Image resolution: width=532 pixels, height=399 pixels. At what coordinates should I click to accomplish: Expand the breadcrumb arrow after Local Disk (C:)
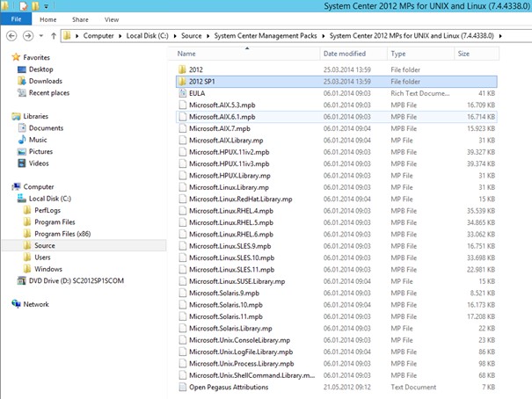[175, 36]
